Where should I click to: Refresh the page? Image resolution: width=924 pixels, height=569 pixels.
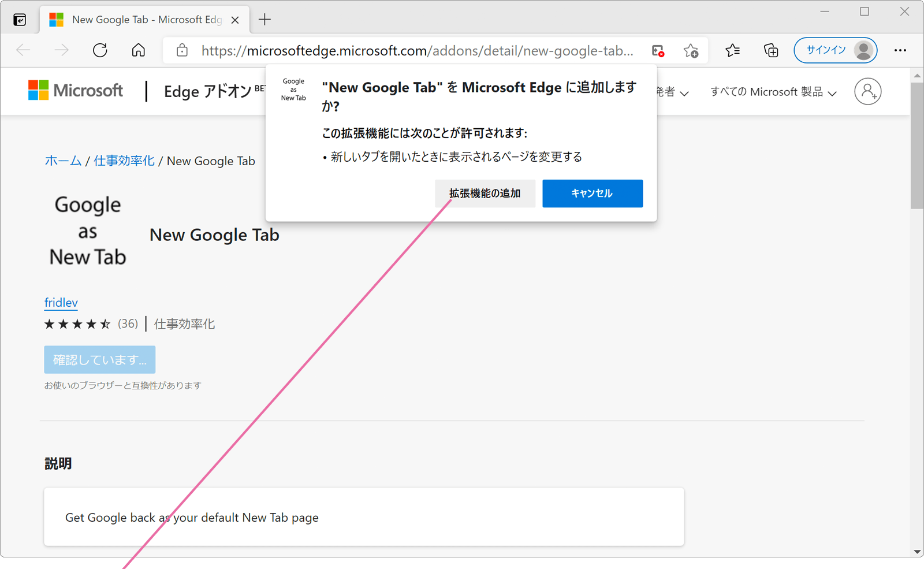coord(100,50)
